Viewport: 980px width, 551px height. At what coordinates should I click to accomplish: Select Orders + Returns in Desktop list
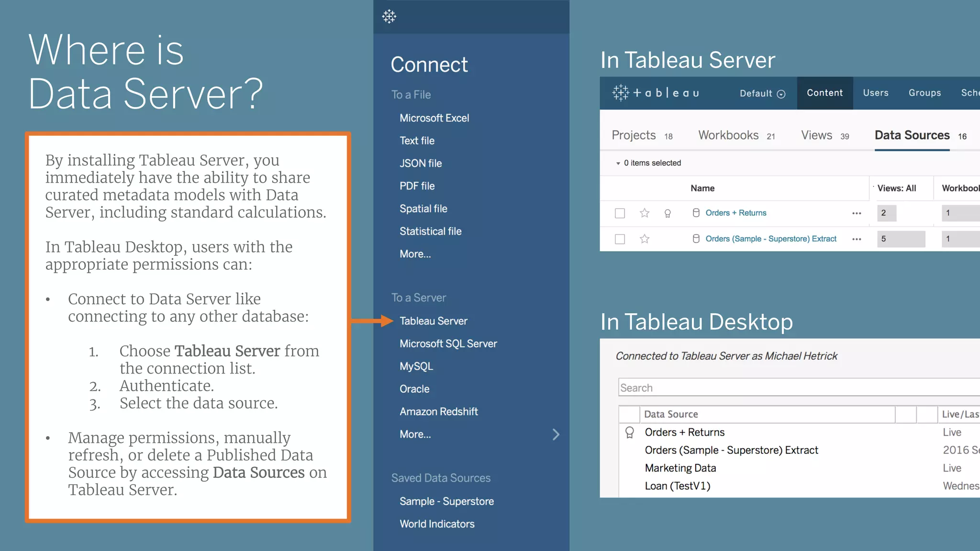click(684, 432)
